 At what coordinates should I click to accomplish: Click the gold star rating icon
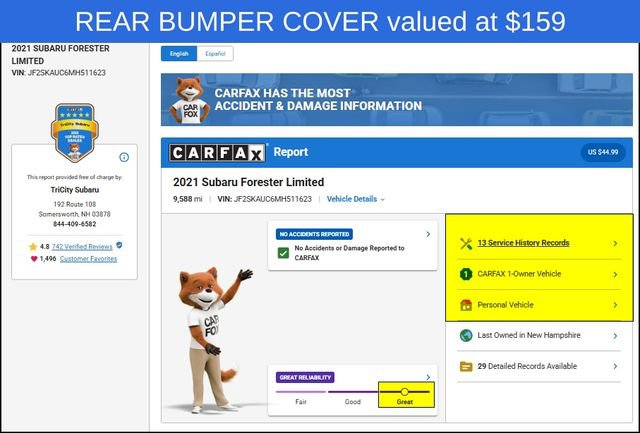[x=33, y=246]
